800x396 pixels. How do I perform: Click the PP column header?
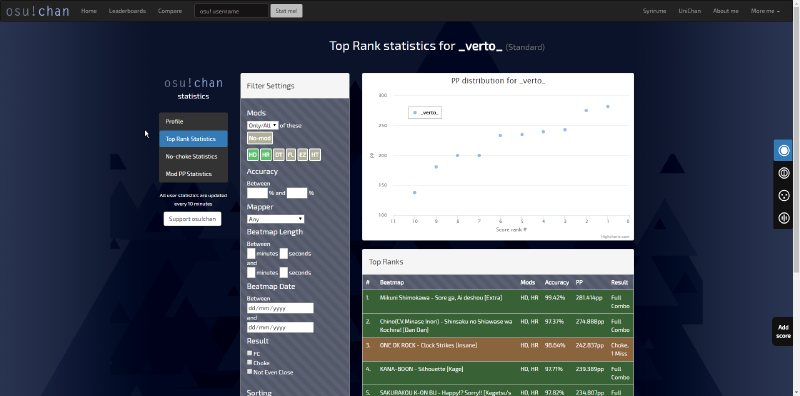(579, 282)
